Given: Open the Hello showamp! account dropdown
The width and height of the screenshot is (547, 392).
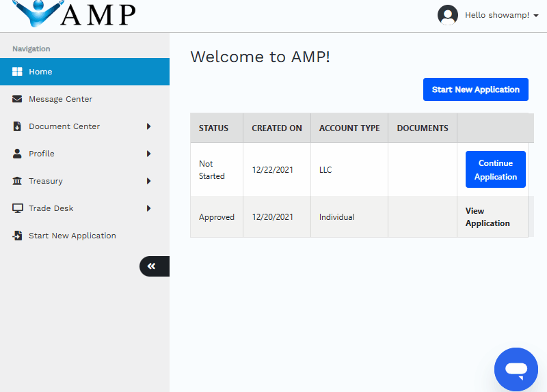Looking at the screenshot, I should pos(502,15).
